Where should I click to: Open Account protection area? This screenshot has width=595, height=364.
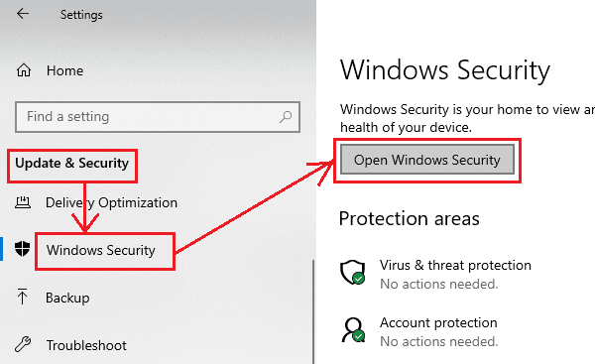(438, 322)
